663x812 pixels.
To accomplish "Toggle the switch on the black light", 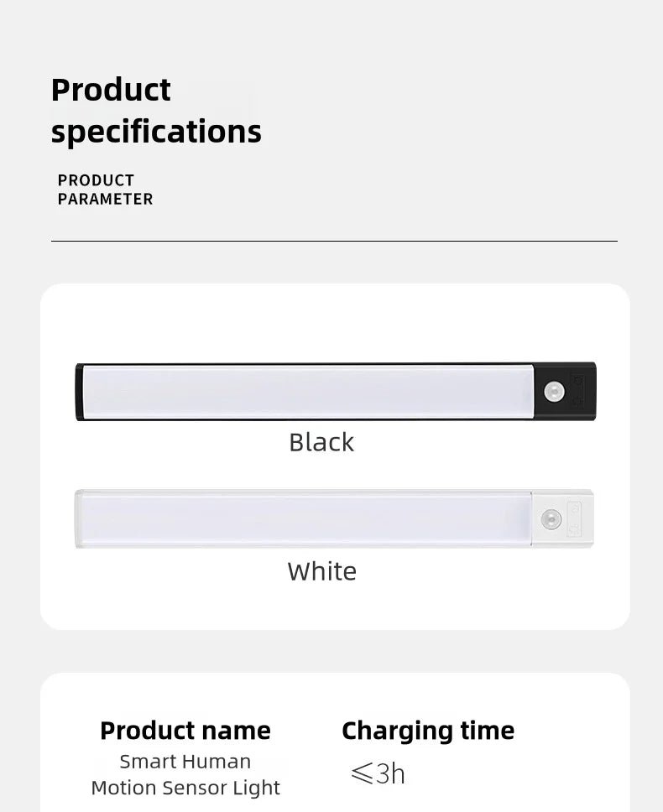I will coord(578,392).
